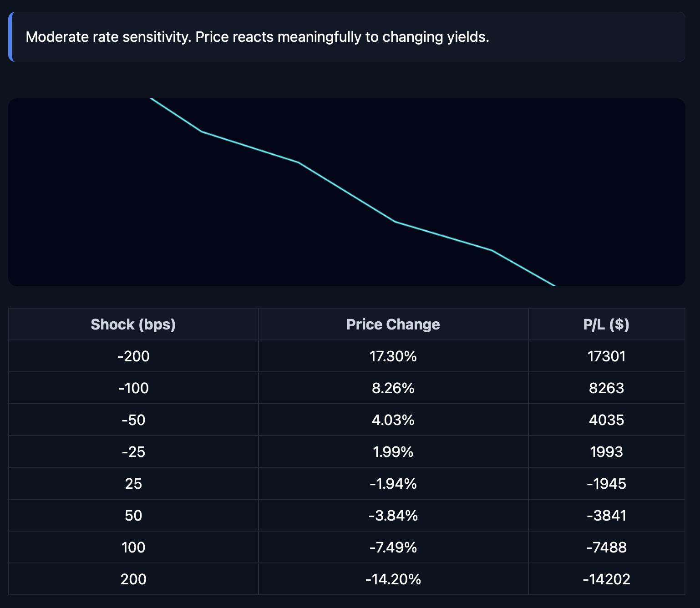Screen dimensions: 700x608
Task: Select the -100 shock cell
Action: click(x=133, y=388)
